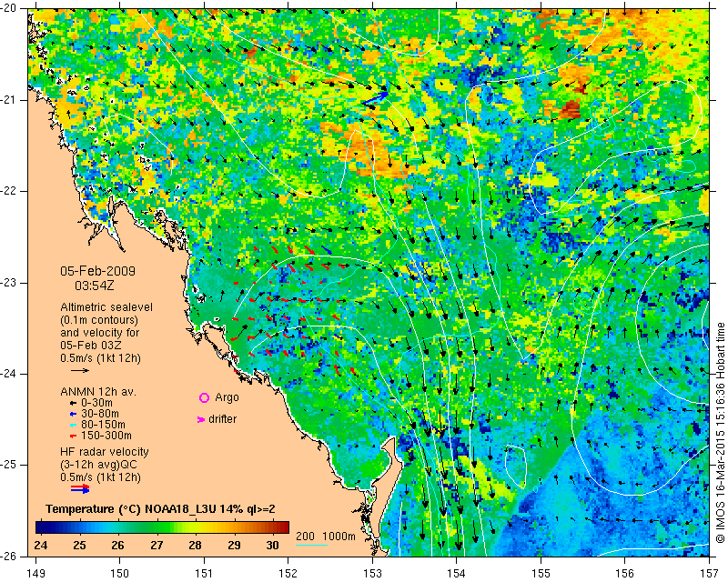This screenshot has width=728, height=582.
Task: Click the colorbar tick label 27
Action: click(157, 545)
